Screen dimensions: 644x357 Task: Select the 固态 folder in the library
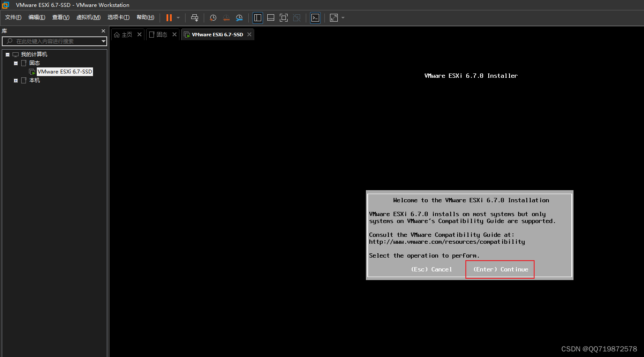pos(35,63)
